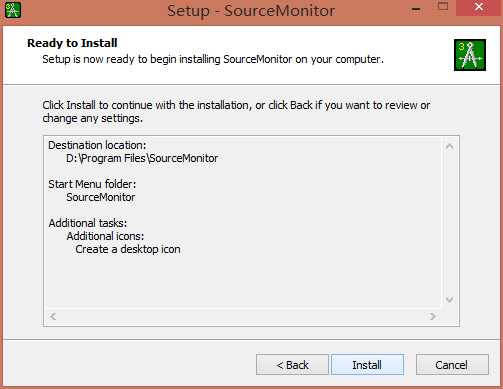
Task: Minimize the Setup window
Action: (416, 9)
